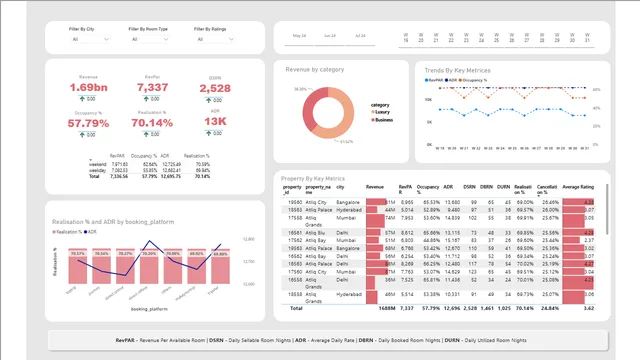Viewport: 640px width, 360px height.
Task: Click the weekday row label
Action: [97, 170]
